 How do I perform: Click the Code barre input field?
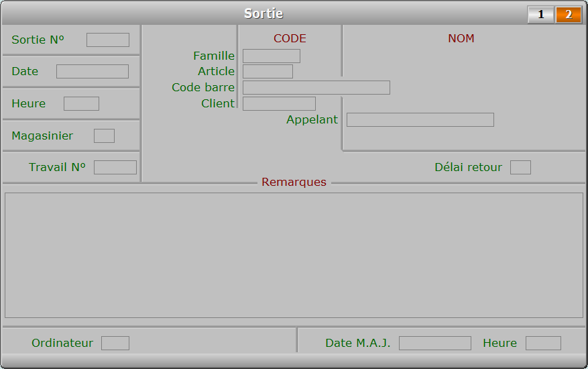316,87
